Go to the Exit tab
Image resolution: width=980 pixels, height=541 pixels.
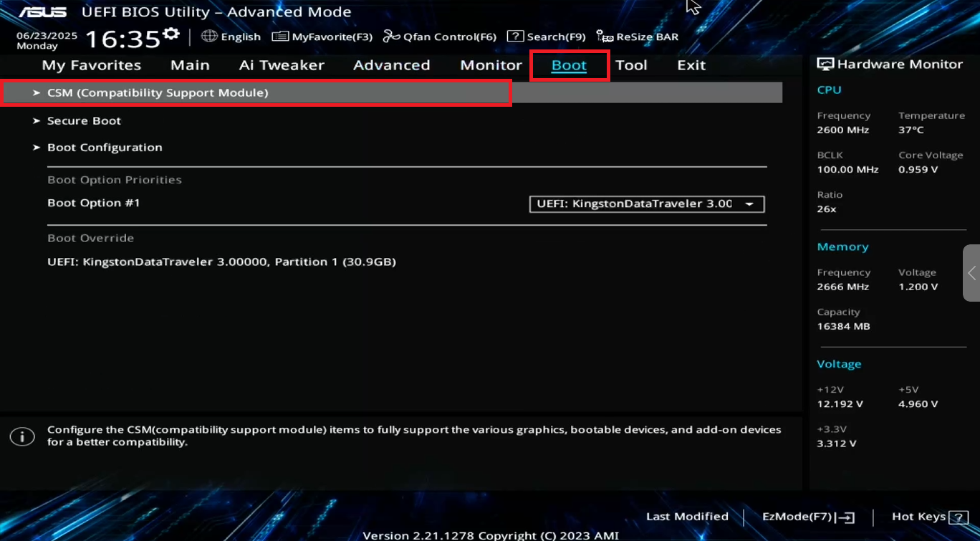(x=691, y=65)
